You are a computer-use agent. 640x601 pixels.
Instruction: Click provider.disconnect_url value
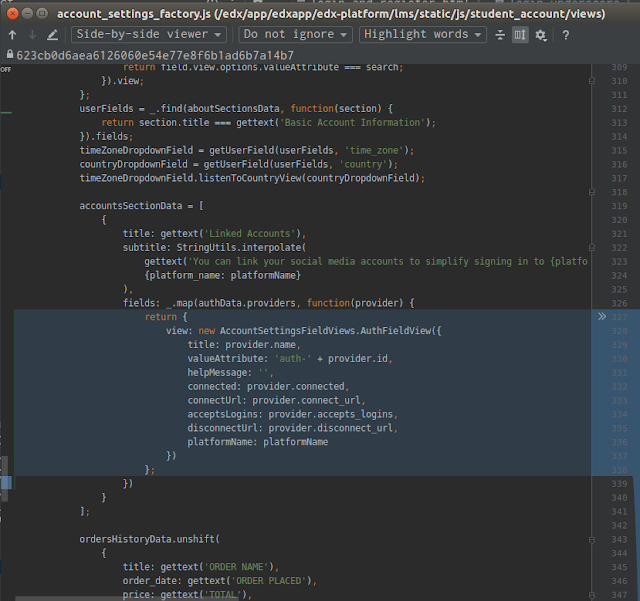(x=331, y=428)
